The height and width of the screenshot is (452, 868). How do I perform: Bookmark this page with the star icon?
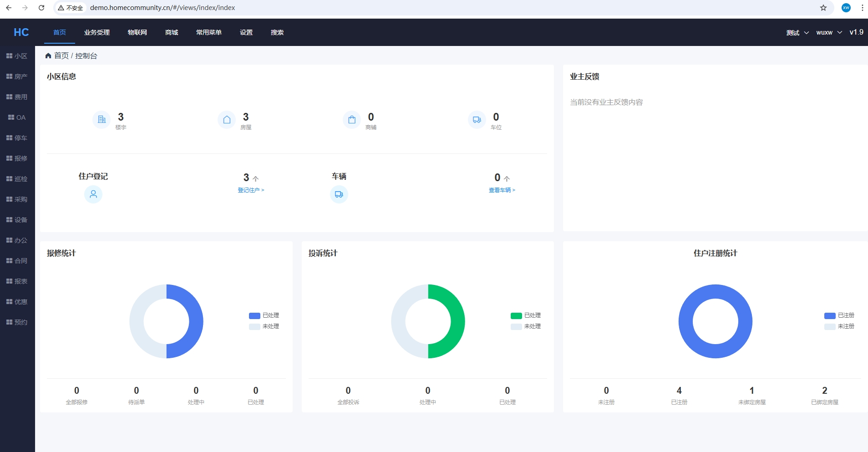click(823, 8)
